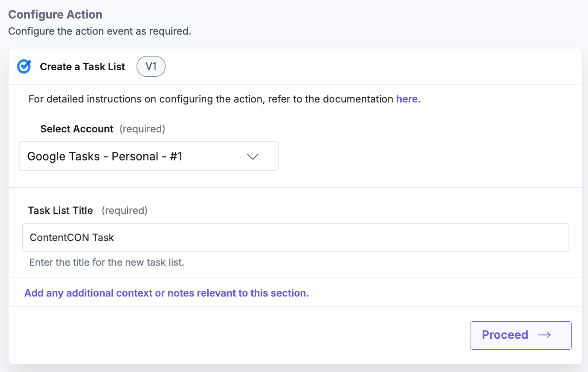Click the V1 version badge
This screenshot has width=588, height=372.
coord(151,67)
